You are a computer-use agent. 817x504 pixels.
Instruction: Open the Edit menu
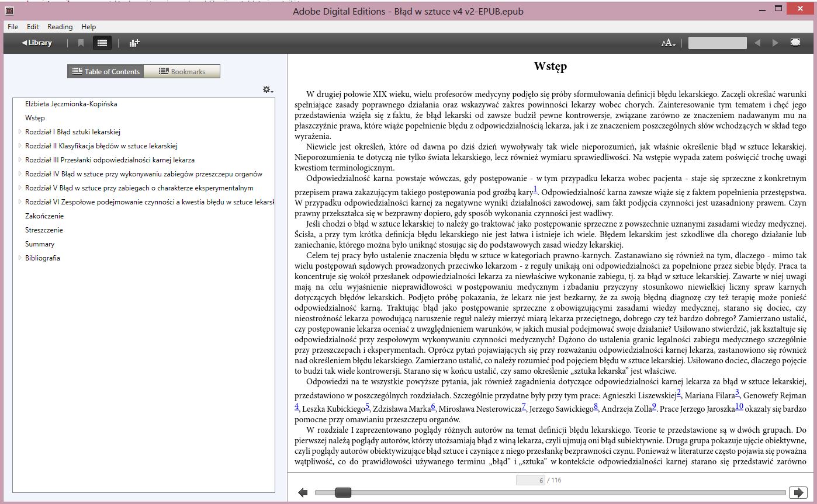pyautogui.click(x=33, y=27)
